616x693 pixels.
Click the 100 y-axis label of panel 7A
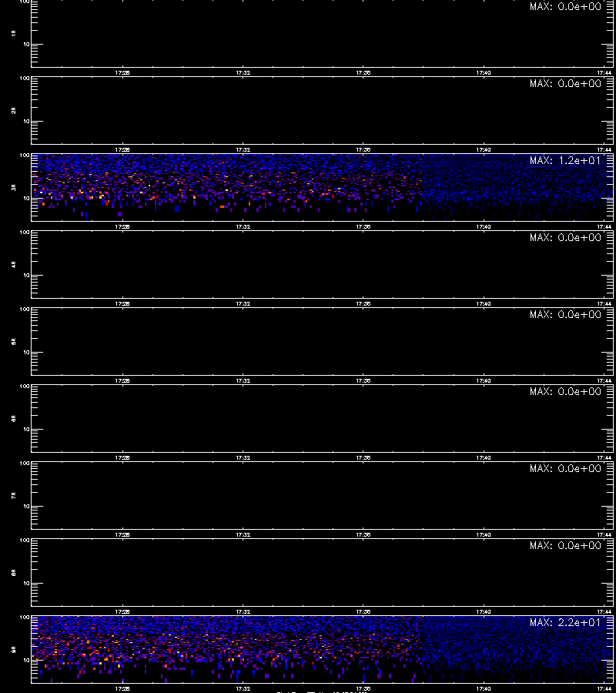(25, 464)
